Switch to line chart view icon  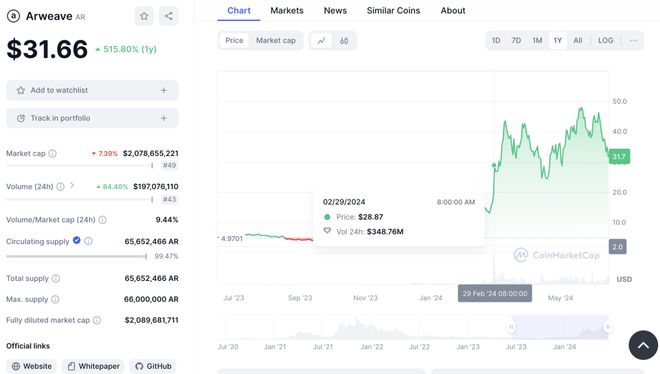322,41
